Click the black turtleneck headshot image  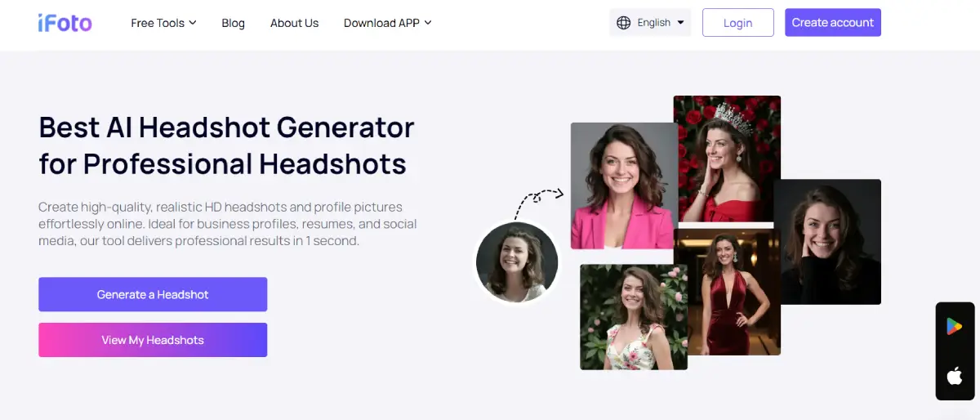[x=826, y=242]
